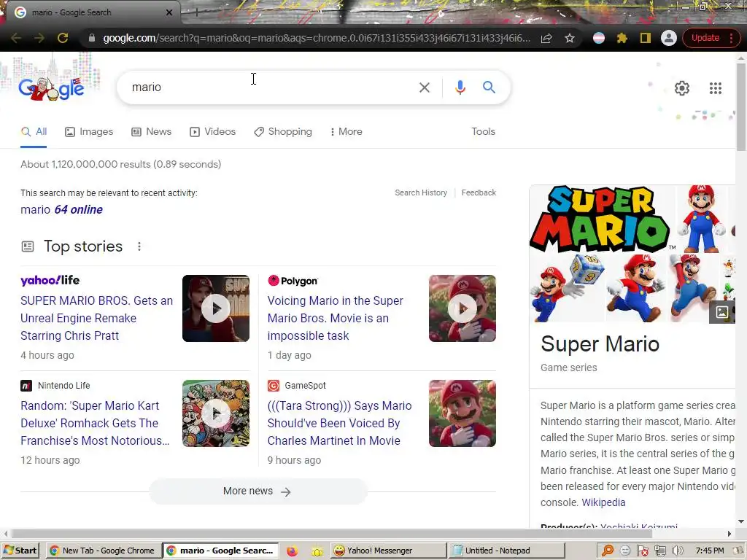Screen dimensions: 747x560
Task: Play the Nintendo Life story video thumbnail
Action: pos(216,413)
